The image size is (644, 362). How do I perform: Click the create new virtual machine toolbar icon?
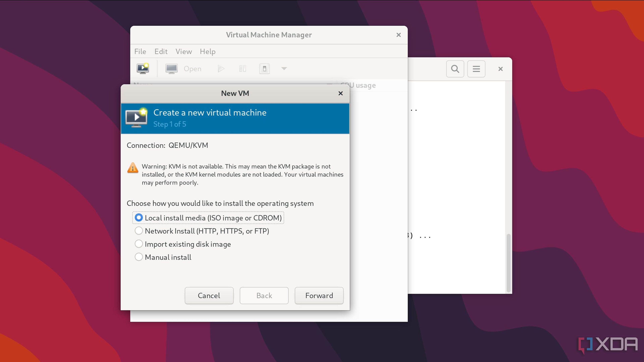(143, 68)
